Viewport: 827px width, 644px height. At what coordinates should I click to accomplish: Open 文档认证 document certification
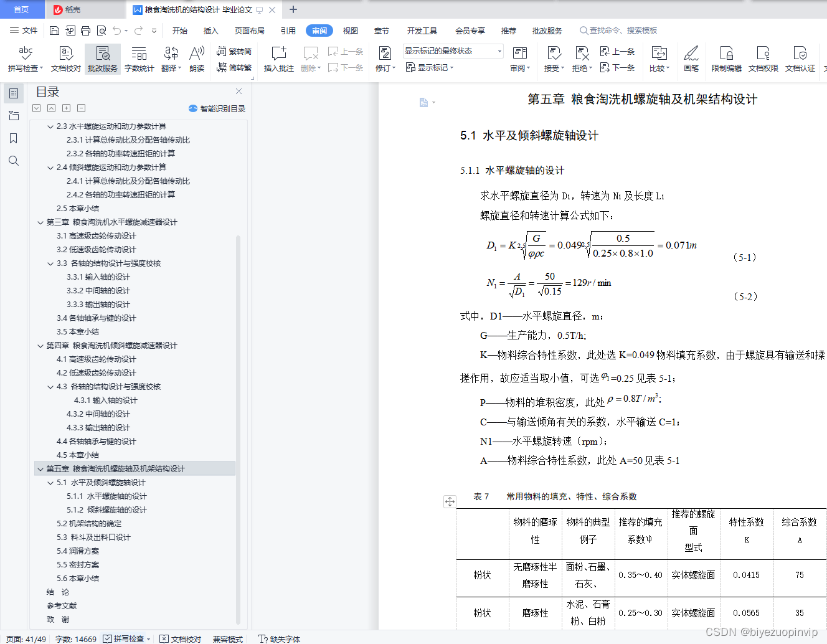pos(800,59)
